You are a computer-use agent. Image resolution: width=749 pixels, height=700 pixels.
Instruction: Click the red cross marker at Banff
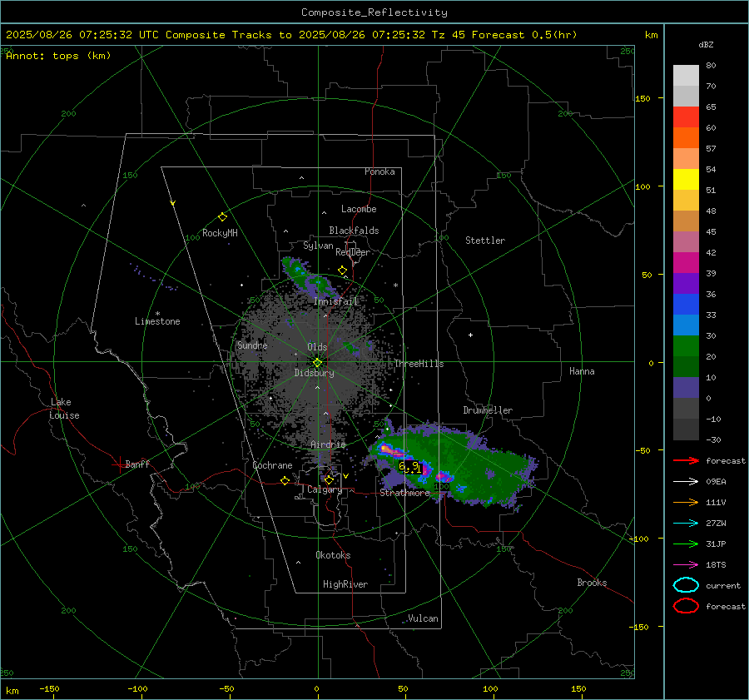click(x=119, y=464)
